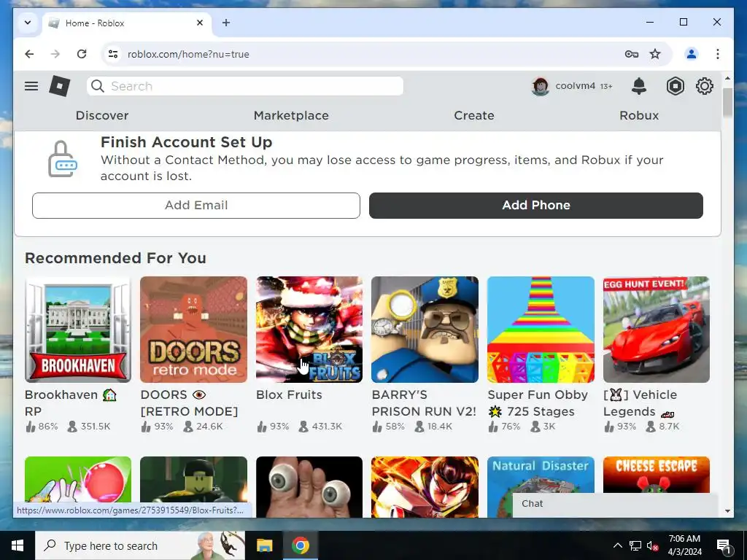Viewport: 747px width, 560px height.
Task: Open File Explorer from the taskbar
Action: (x=264, y=545)
